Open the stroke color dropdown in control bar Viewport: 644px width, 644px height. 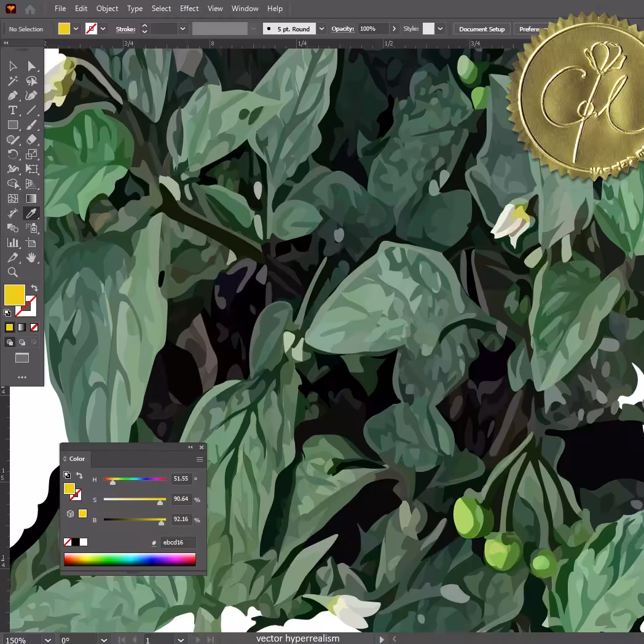click(x=103, y=29)
